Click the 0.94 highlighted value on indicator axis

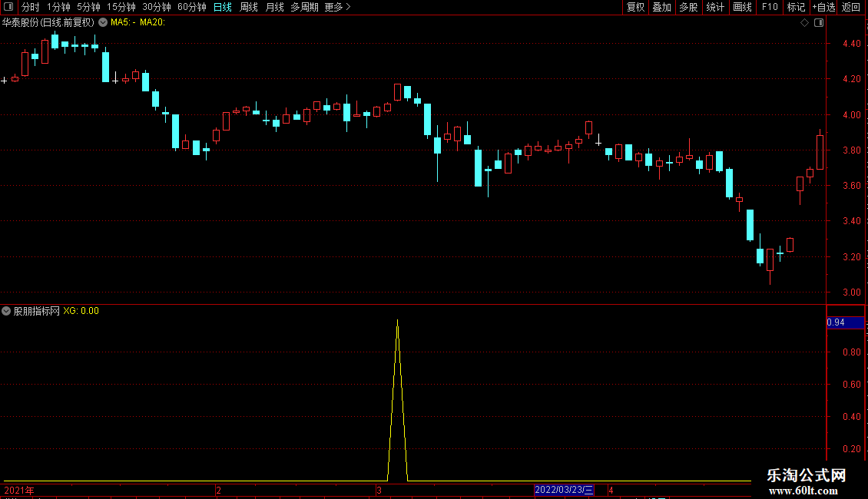[x=845, y=322]
